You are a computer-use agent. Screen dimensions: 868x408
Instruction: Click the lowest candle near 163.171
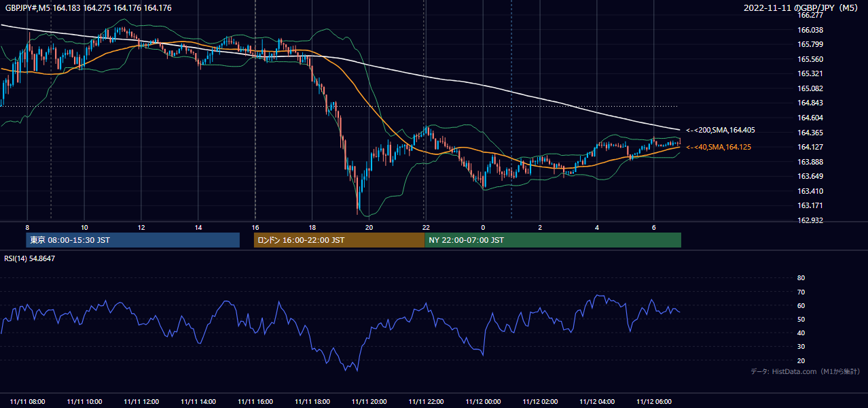(x=358, y=194)
